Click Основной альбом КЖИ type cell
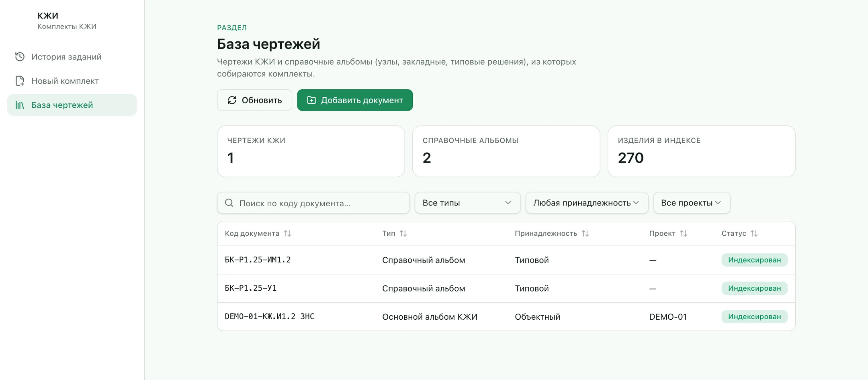 430,316
